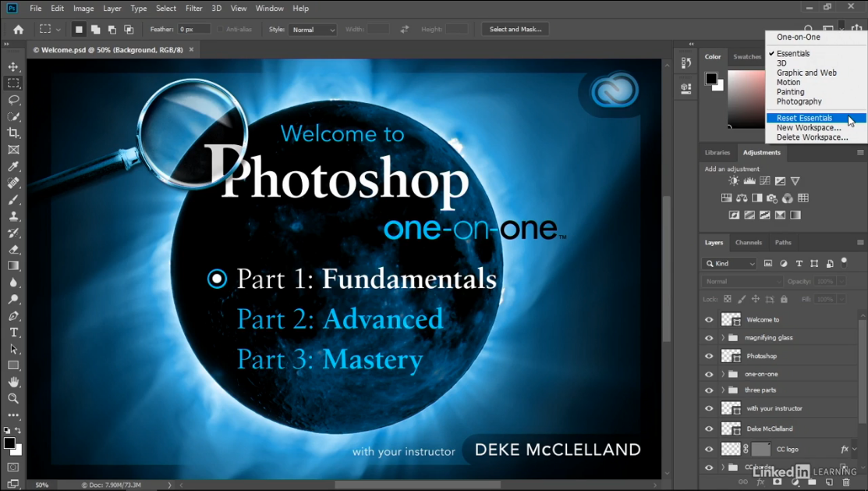Select the Brush tool
Screen dimensions: 868x491
tap(13, 200)
